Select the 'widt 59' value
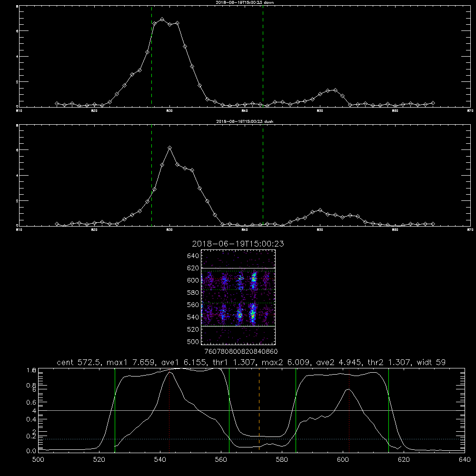Screen dimensions: 476x476 [x=431, y=362]
